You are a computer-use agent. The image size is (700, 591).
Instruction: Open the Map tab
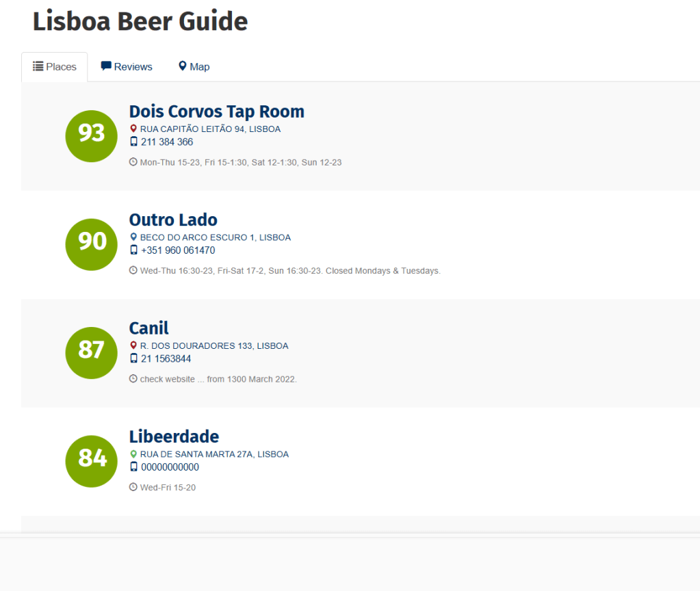pyautogui.click(x=194, y=67)
